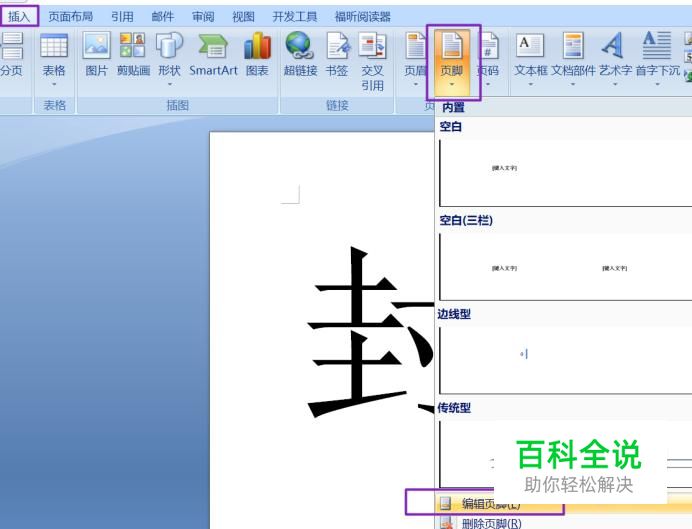Screen dimensions: 692x529
Task: Choose the 空白(三栏) footer preset thumbnail
Action: click(565, 267)
